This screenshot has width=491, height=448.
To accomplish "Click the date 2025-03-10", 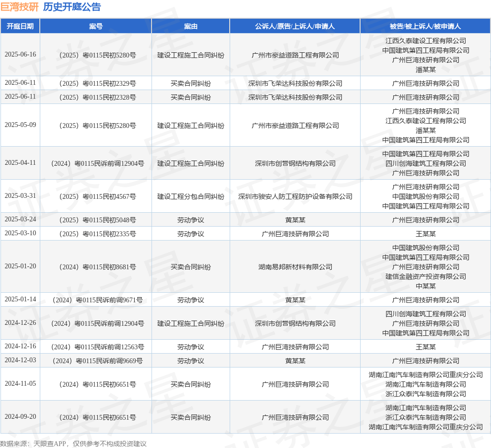I will [x=20, y=233].
